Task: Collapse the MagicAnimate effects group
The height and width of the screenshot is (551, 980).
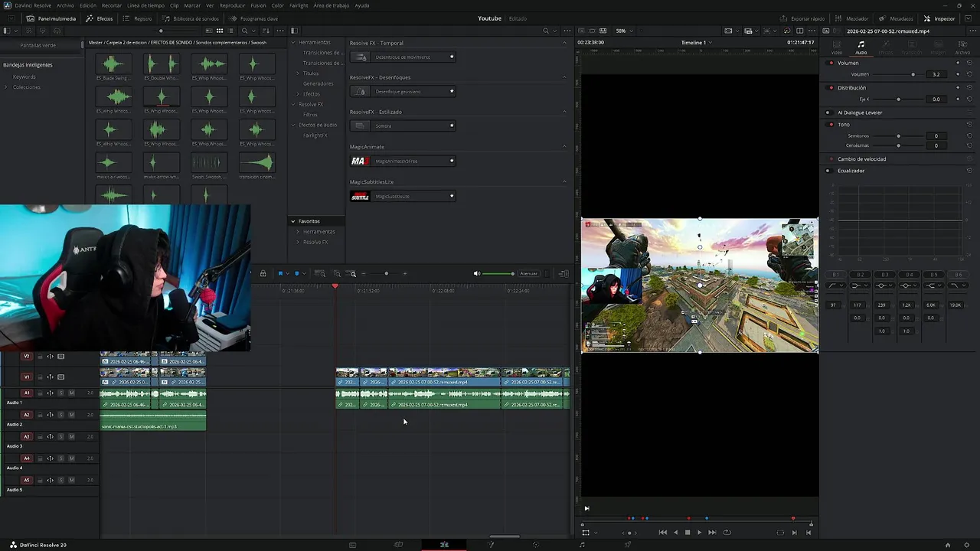Action: 564,146
